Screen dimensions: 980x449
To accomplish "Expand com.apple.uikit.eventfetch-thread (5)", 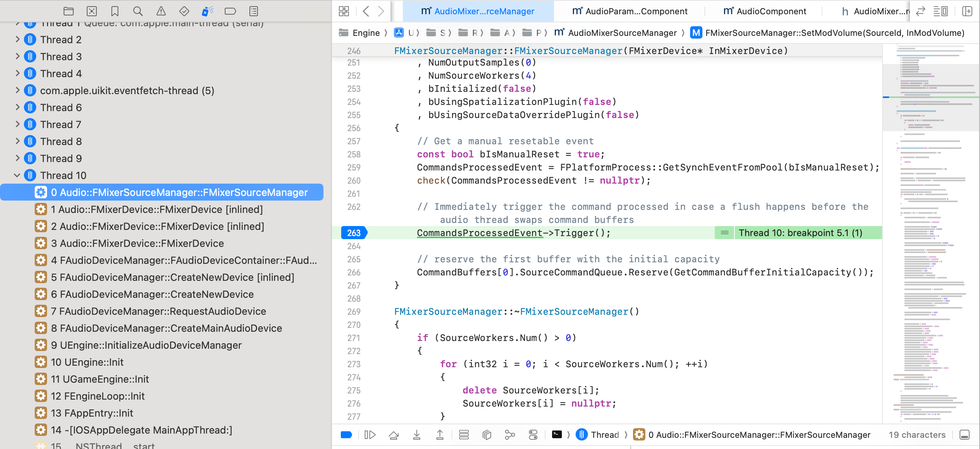I will [x=17, y=91].
